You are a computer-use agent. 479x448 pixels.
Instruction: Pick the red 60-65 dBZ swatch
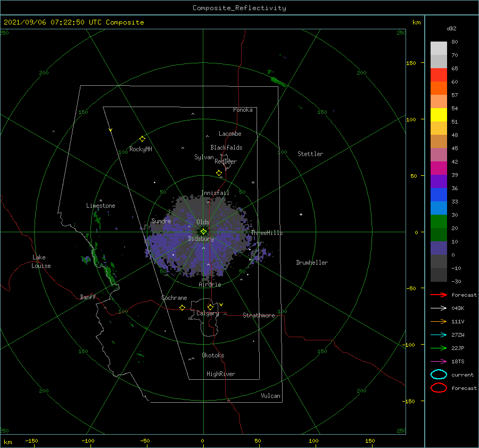click(439, 75)
